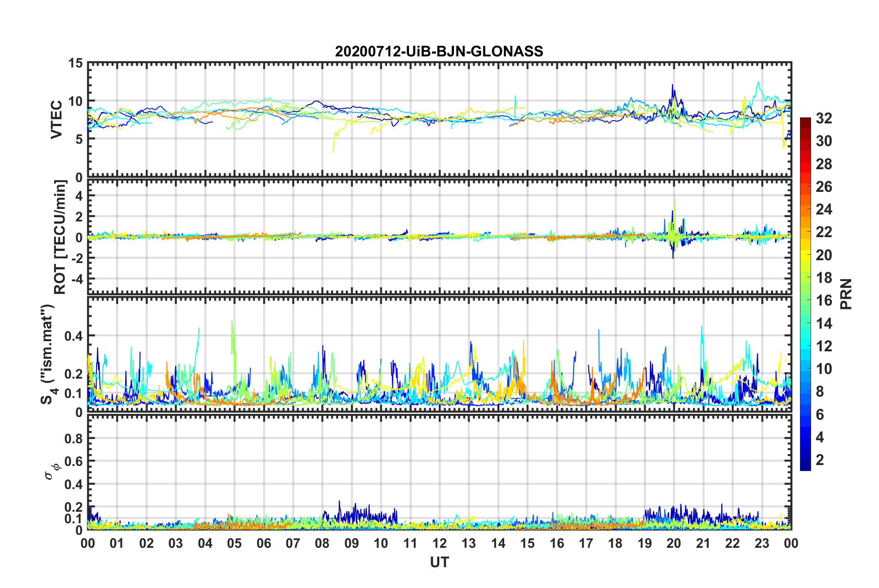Click the VTEC y-axis label
The width and height of the screenshot is (879, 588).
pyautogui.click(x=56, y=119)
